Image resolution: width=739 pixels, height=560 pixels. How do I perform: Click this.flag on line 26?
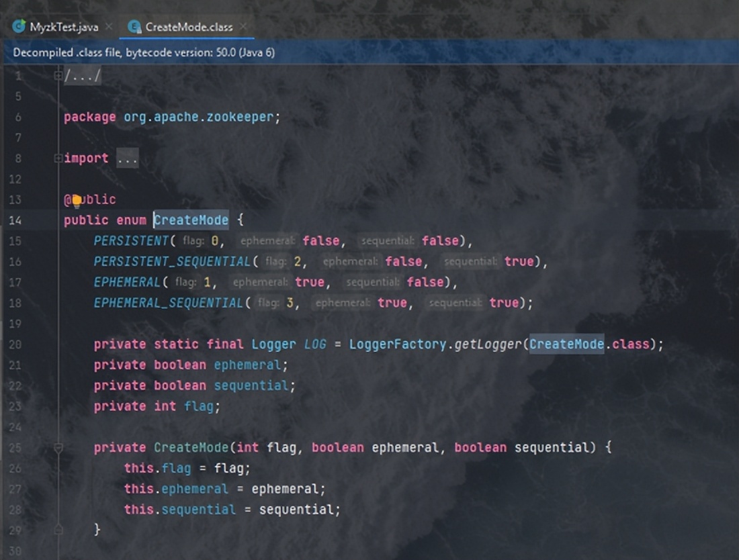coord(157,468)
